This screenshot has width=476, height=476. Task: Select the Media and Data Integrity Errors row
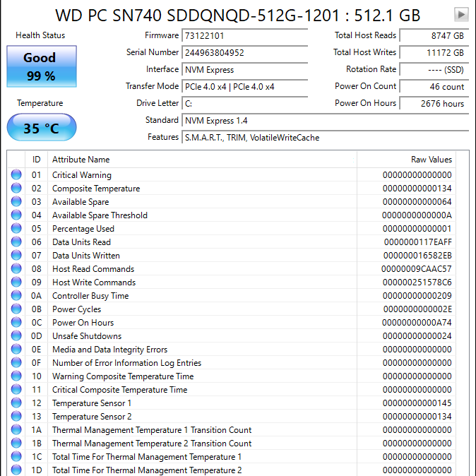tap(232, 349)
